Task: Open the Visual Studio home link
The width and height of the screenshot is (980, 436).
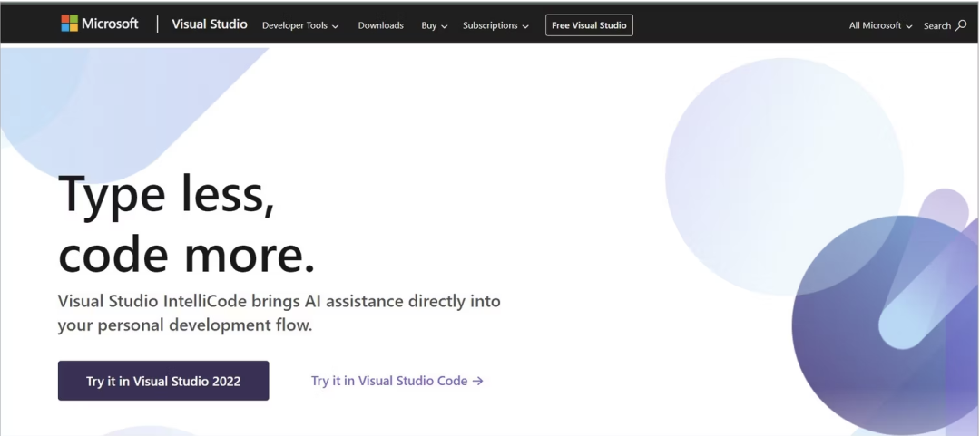Action: pyautogui.click(x=210, y=24)
